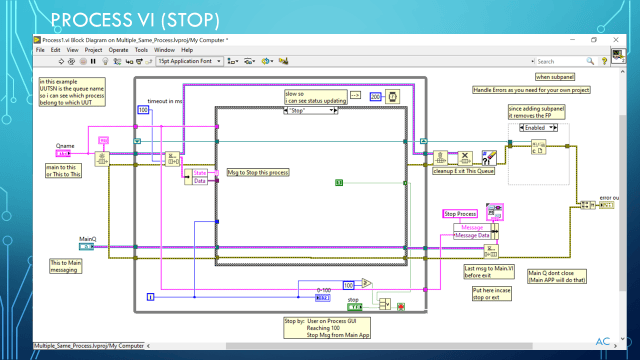Image resolution: width=640 pixels, height=360 pixels.
Task: Click the Step Over toolbar icon
Action: coord(139,61)
